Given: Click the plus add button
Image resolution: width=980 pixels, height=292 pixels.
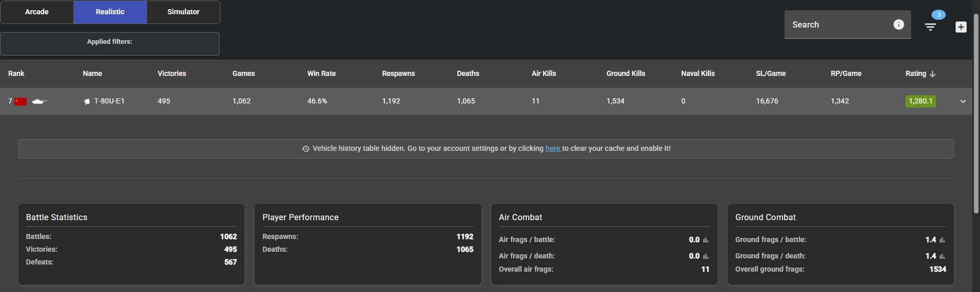Looking at the screenshot, I should point(961,27).
